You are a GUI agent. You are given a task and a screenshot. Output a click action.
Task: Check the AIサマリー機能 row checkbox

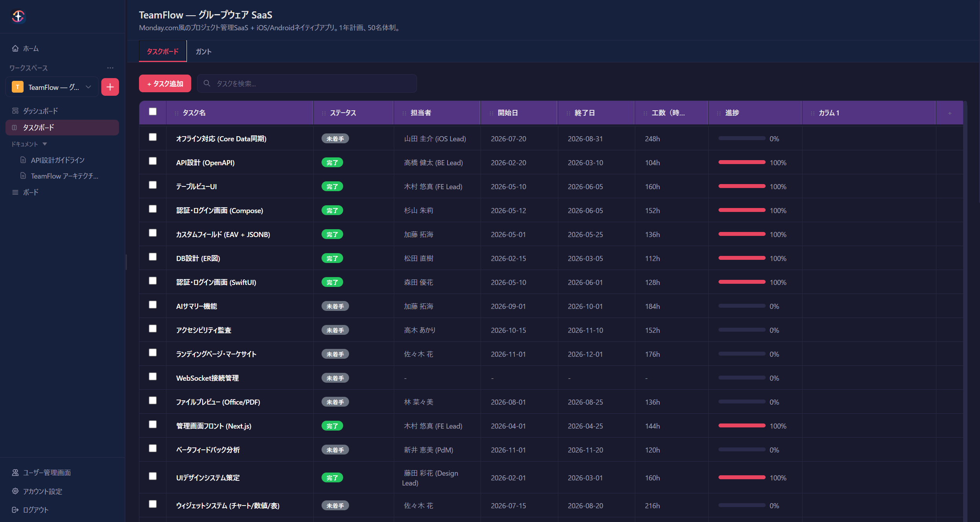153,305
